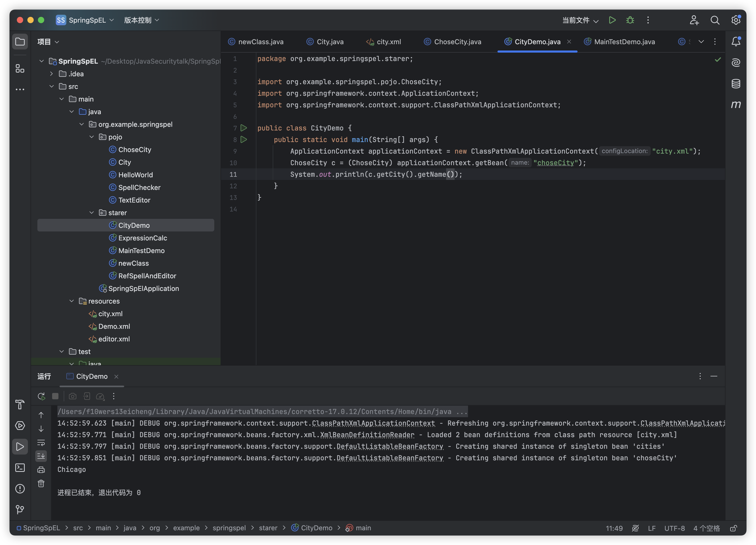756x545 pixels.
Task: Click the 4 个空格 indent widget
Action: [706, 528]
